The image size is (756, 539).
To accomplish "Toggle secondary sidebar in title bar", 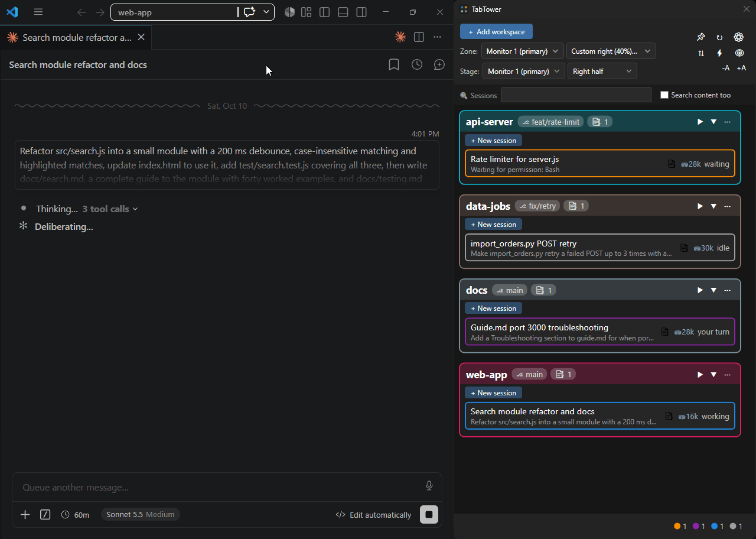I will pos(361,12).
